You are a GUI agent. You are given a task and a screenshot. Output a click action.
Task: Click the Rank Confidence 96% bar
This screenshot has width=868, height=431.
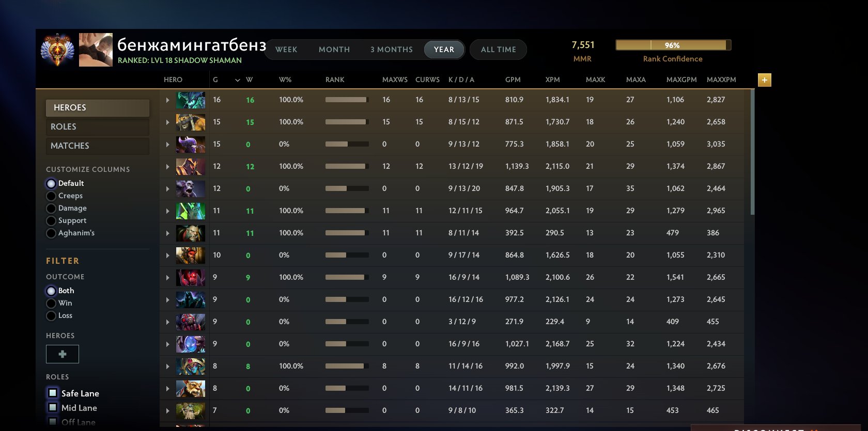tap(672, 45)
